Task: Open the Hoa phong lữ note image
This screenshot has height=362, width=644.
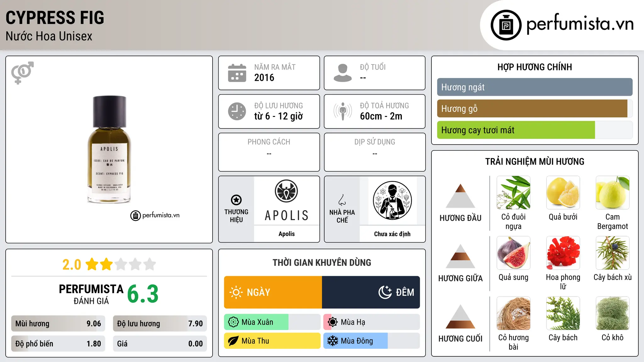Action: (x=563, y=253)
